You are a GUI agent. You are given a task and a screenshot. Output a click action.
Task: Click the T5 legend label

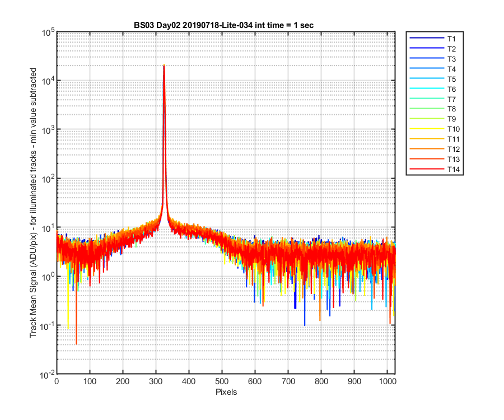tap(451, 79)
